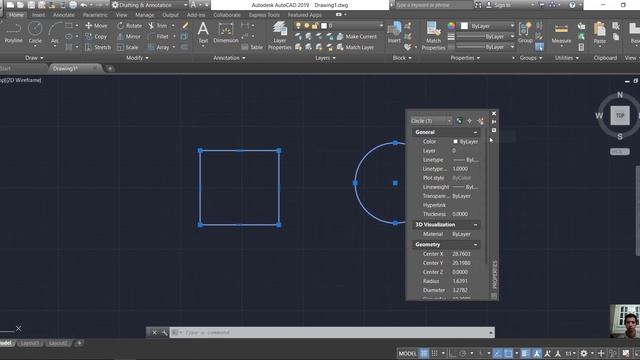Click Quick Select icon in Properties palette

pyautogui.click(x=480, y=121)
